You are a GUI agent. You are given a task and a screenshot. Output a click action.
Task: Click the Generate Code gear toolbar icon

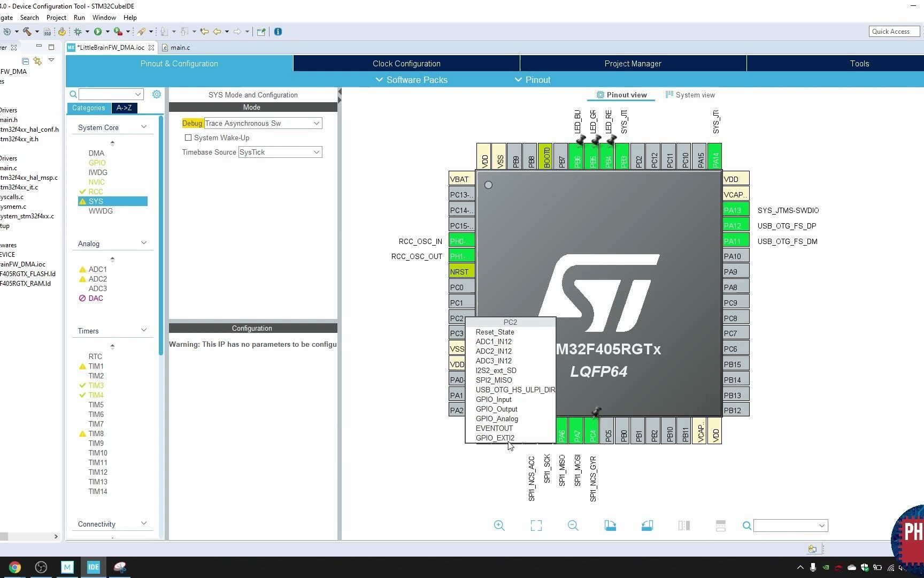point(62,32)
